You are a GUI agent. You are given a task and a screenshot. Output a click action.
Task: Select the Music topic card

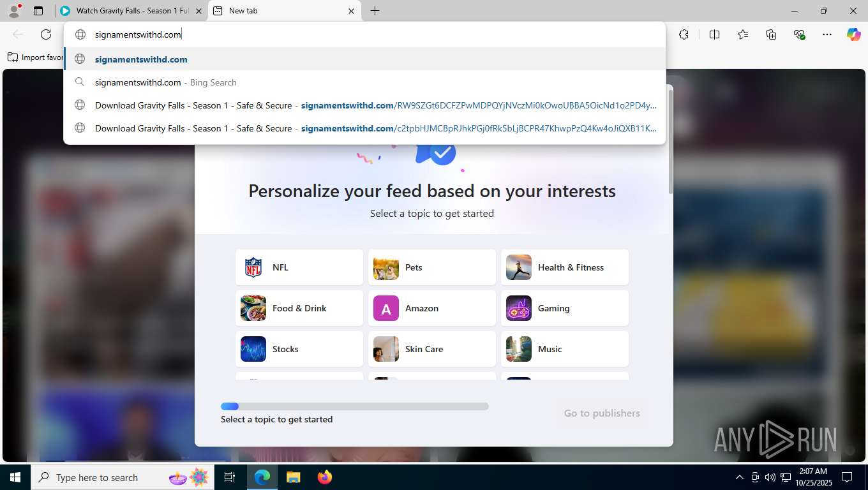tap(565, 349)
